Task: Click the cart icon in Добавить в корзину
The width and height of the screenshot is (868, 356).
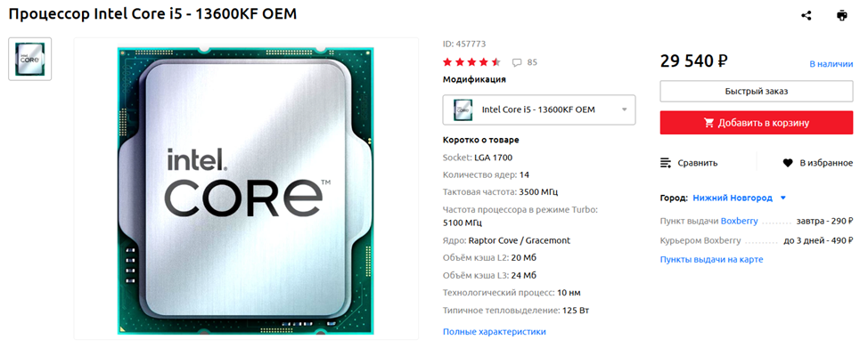Action: point(708,123)
